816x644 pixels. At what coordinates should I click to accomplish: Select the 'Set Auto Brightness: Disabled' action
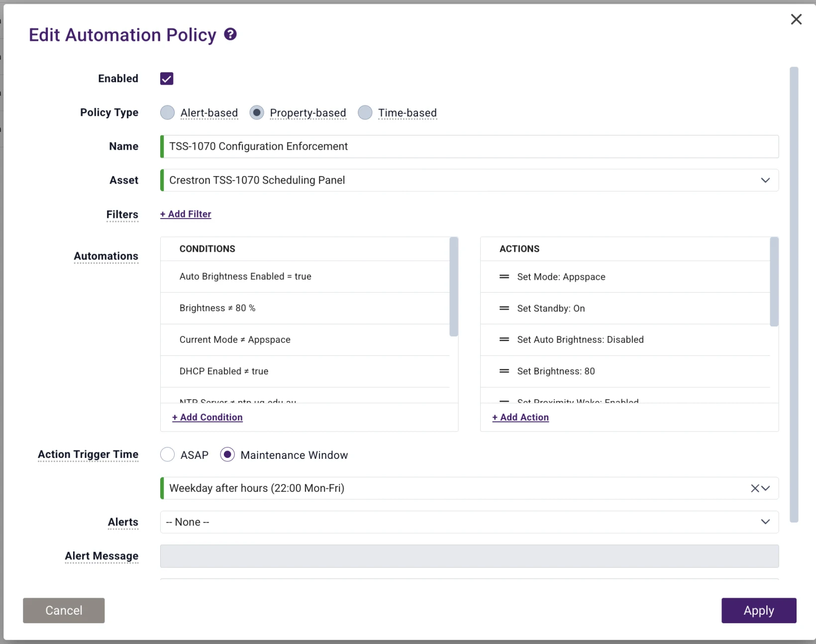[x=625, y=339]
